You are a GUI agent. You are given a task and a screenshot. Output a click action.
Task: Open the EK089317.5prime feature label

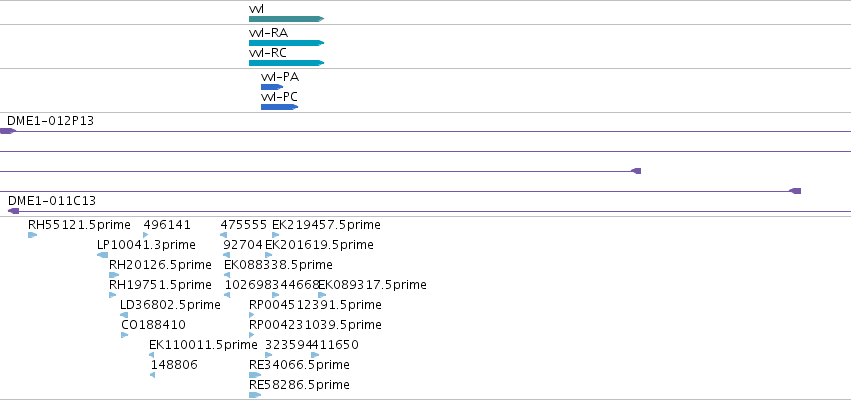pos(372,284)
